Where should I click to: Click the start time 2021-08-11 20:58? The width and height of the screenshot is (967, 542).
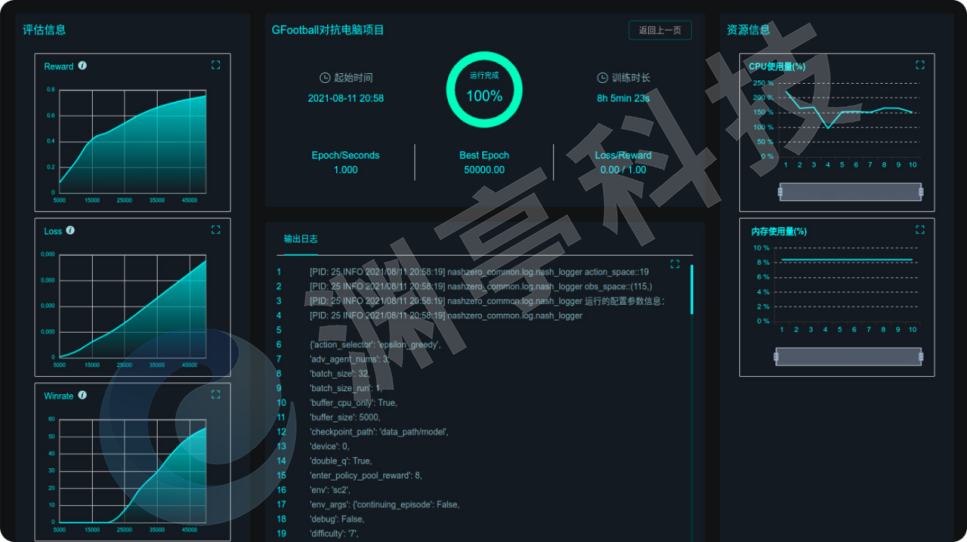[x=345, y=98]
